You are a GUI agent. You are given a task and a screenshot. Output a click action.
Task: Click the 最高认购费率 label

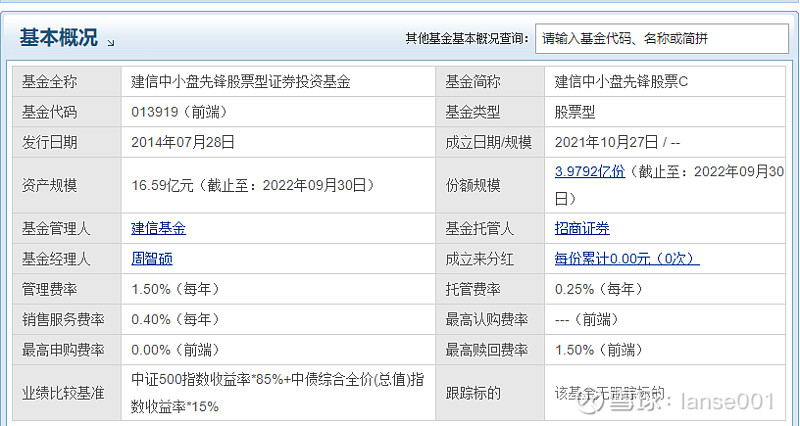coord(486,319)
